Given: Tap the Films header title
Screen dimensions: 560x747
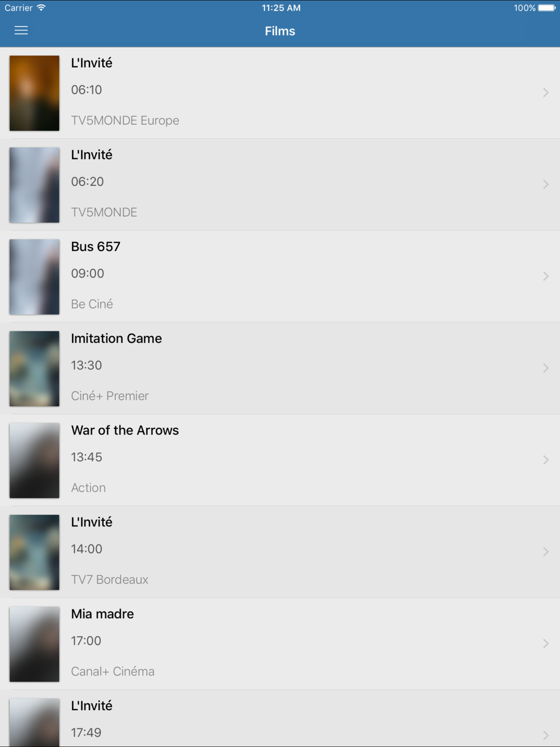Looking at the screenshot, I should pos(280,31).
